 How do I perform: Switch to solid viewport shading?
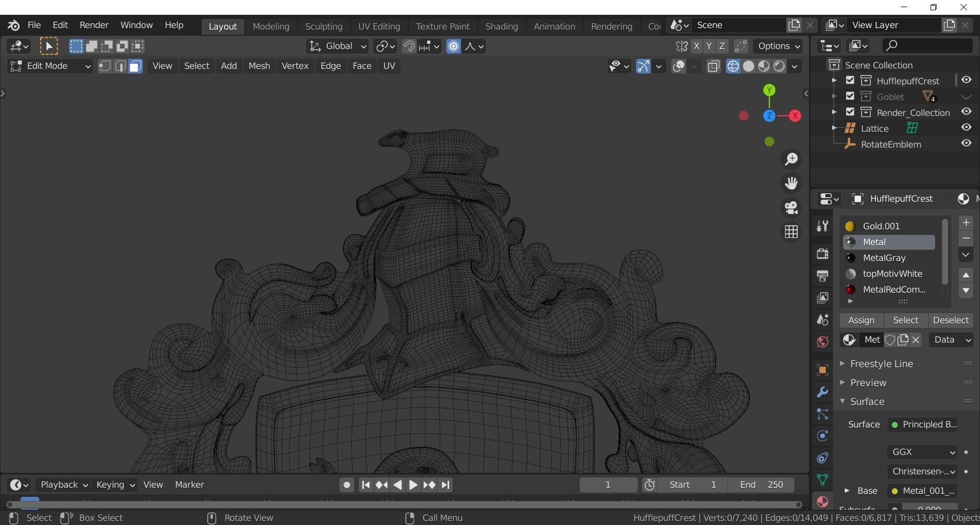click(748, 66)
